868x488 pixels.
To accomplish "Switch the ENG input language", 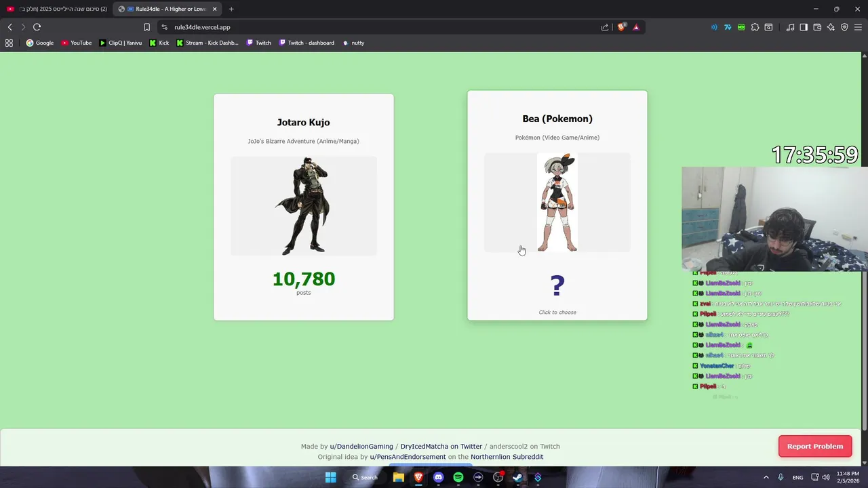I will click(798, 477).
